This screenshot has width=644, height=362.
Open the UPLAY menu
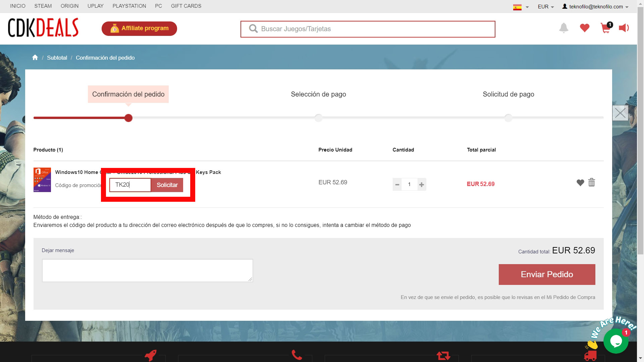(x=96, y=6)
